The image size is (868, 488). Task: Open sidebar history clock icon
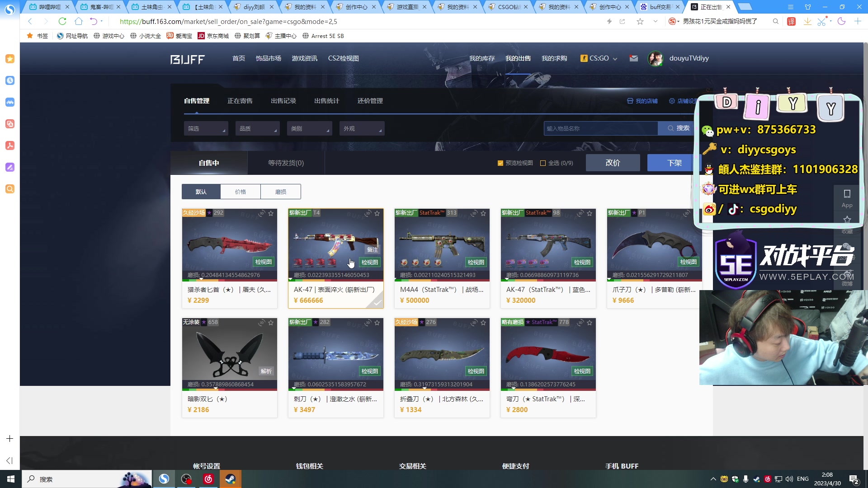coord(10,80)
